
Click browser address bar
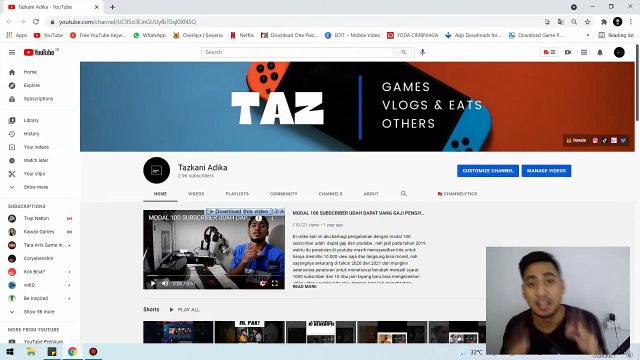click(294, 22)
